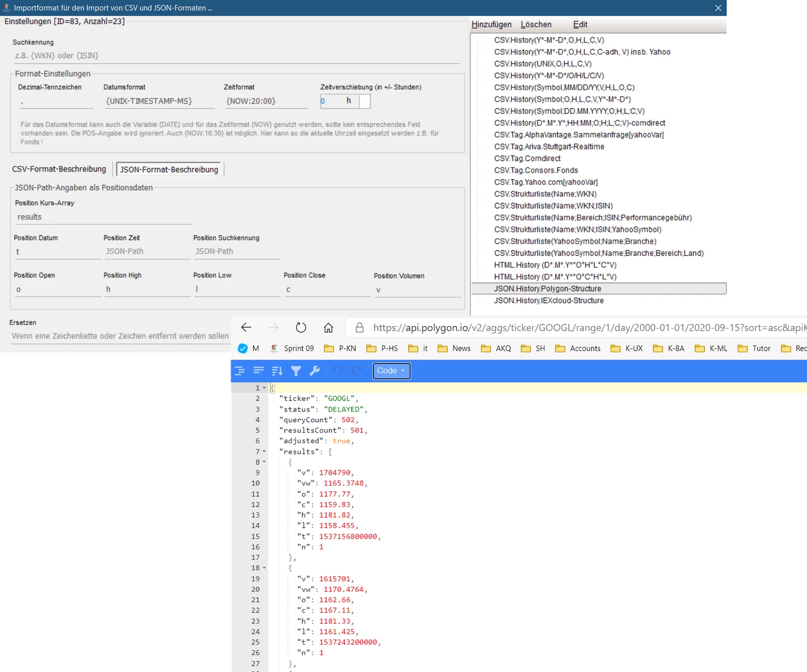Collapse JSON root object at line 1
The width and height of the screenshot is (807, 672).
pyautogui.click(x=264, y=388)
